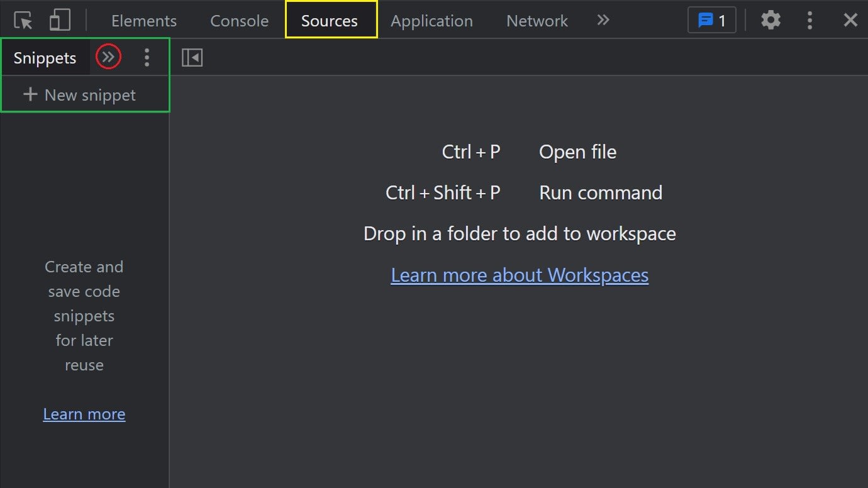Select the Network panel tab
This screenshot has height=488, width=868.
pos(536,20)
